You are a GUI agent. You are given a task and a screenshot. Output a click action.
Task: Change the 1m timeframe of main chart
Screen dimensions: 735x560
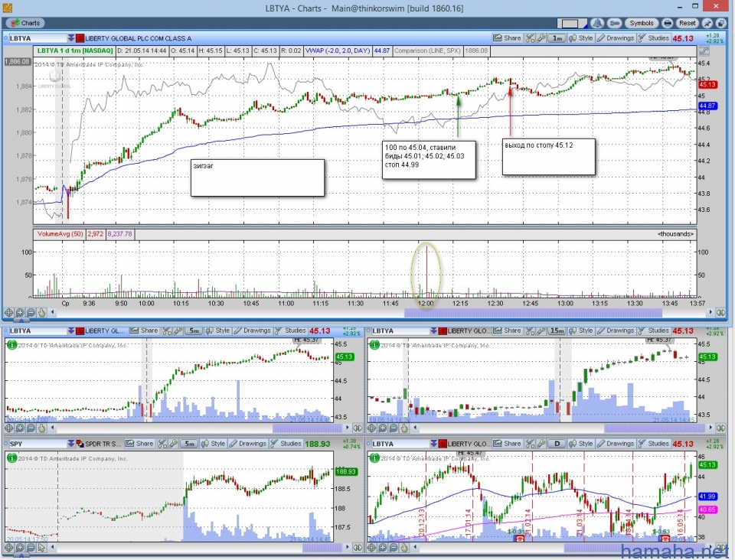pos(557,38)
